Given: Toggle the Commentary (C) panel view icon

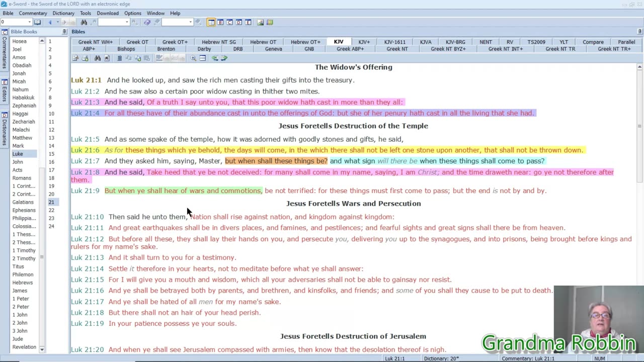Looking at the screenshot, I should [229, 22].
